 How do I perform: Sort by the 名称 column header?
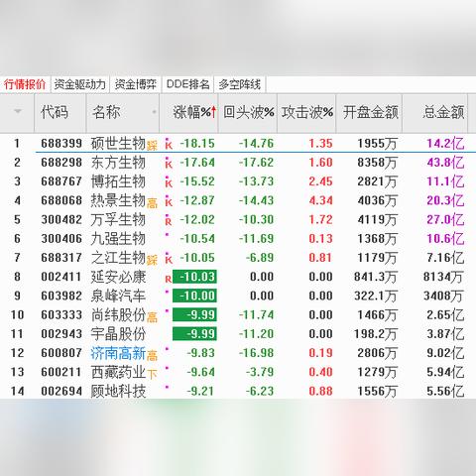(x=106, y=112)
